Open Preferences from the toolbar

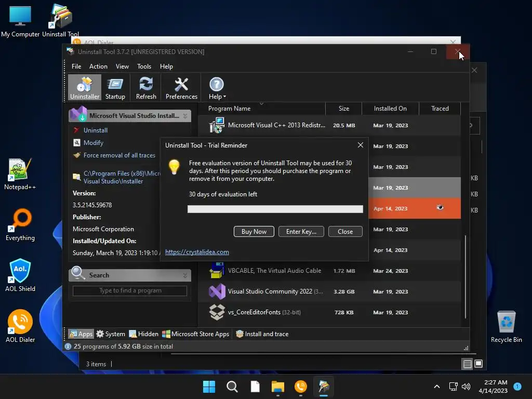pyautogui.click(x=181, y=87)
